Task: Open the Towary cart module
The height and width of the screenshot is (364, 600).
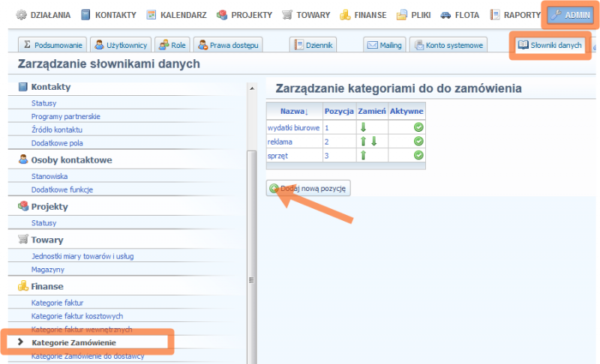Action: [305, 15]
